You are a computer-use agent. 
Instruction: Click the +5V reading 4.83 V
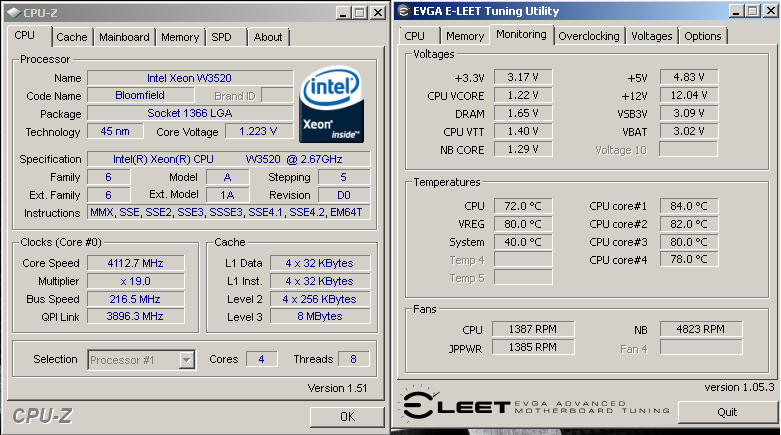[689, 77]
